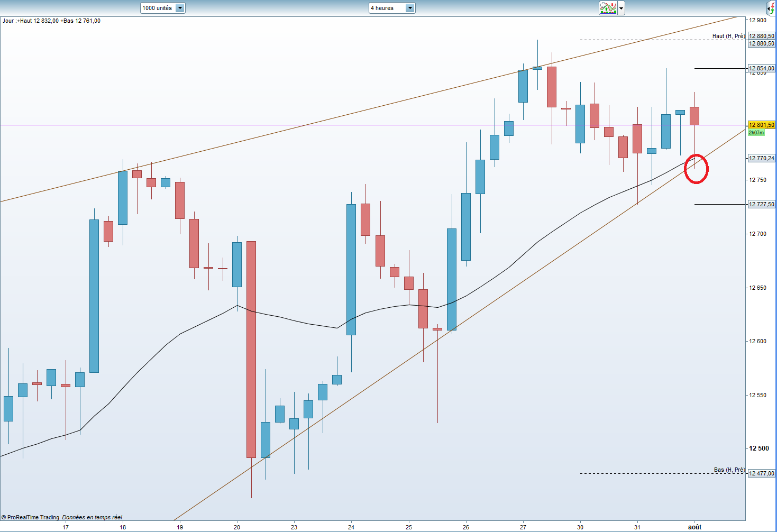Select the 12 477,00 price label
This screenshot has width=777, height=532.
pyautogui.click(x=762, y=473)
